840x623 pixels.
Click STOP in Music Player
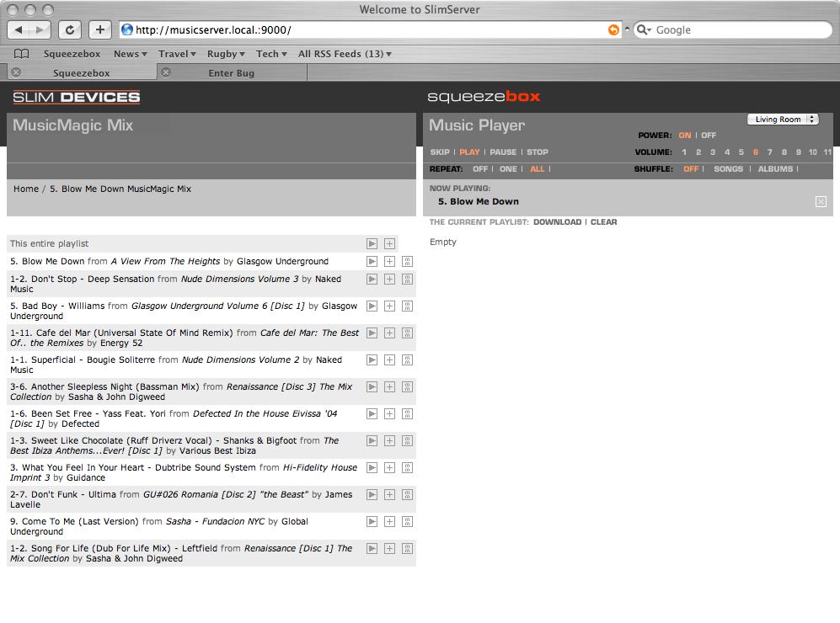tap(538, 152)
